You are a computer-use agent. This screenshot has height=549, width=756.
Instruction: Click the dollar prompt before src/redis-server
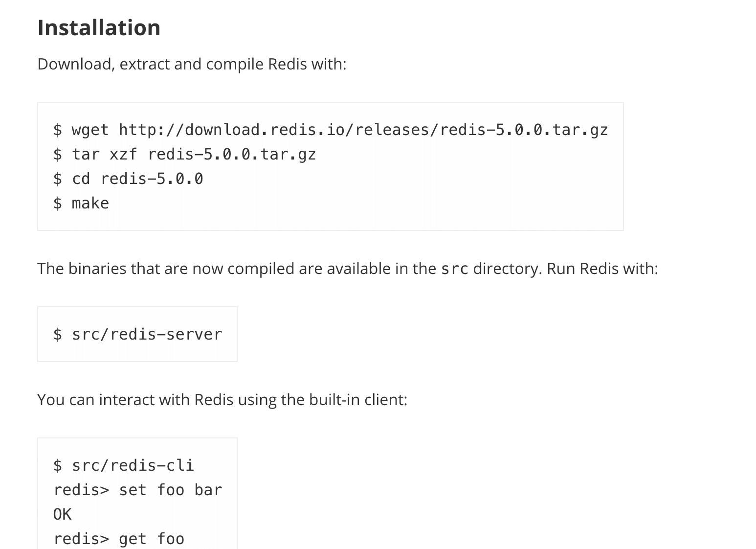click(x=58, y=334)
